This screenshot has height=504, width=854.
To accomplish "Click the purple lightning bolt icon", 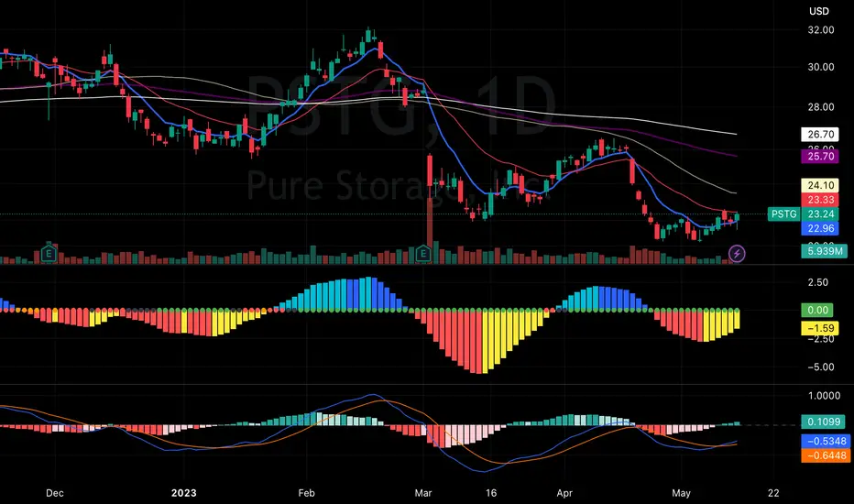I will pos(737,253).
